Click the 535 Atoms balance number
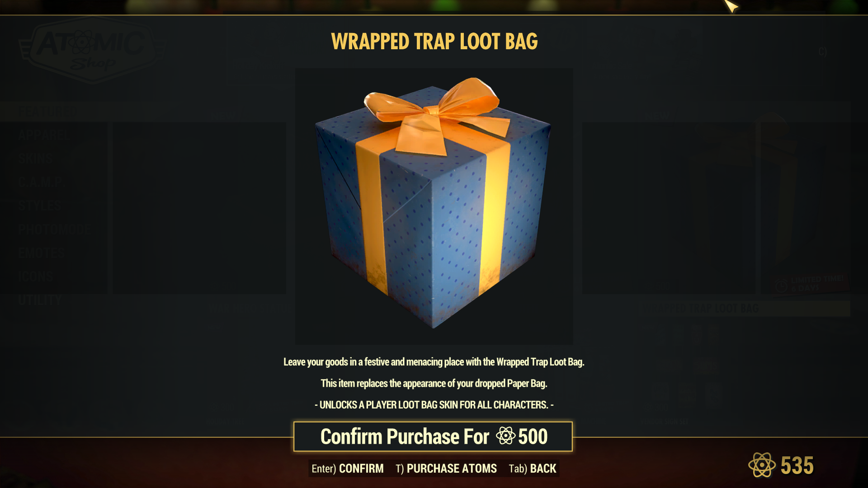Screen dimensions: 868x488 click(797, 465)
